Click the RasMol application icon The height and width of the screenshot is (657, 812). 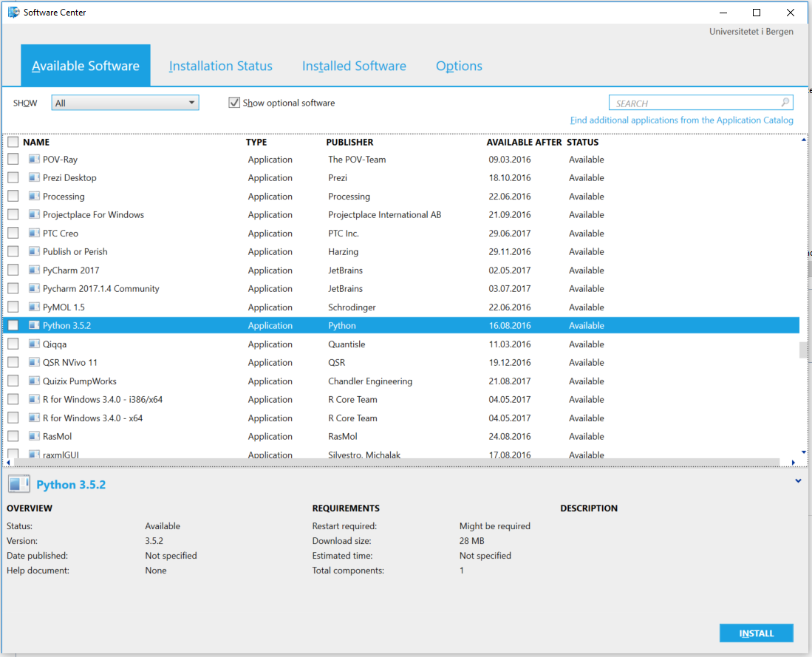[x=34, y=437]
